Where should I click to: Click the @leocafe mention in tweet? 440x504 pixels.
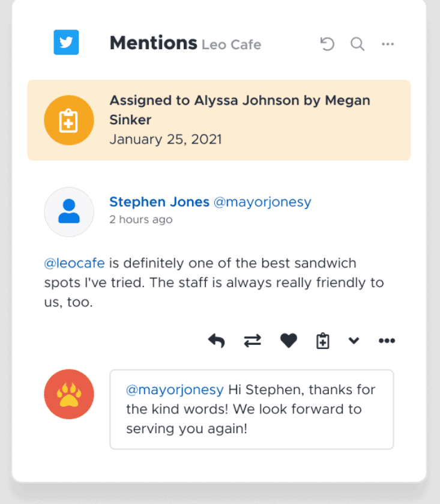(x=74, y=263)
